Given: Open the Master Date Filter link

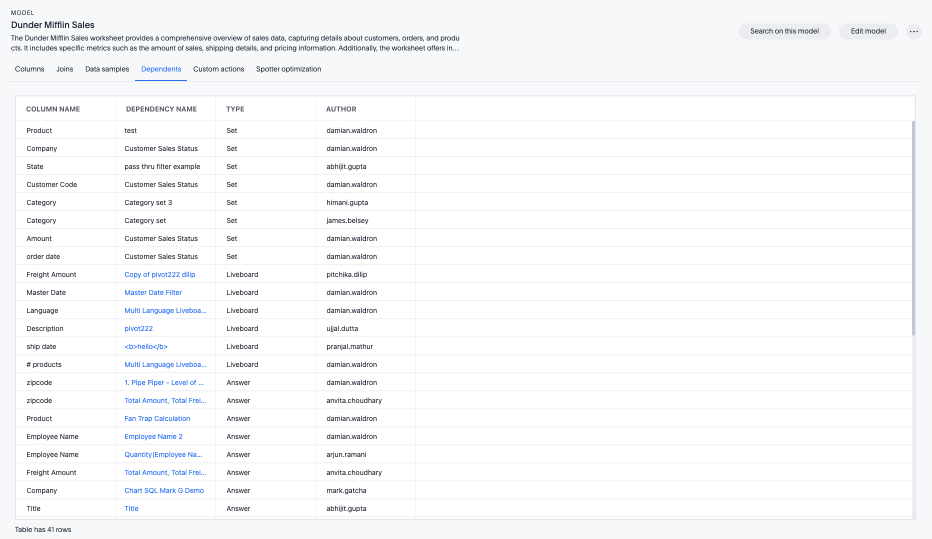Looking at the screenshot, I should coord(153,293).
